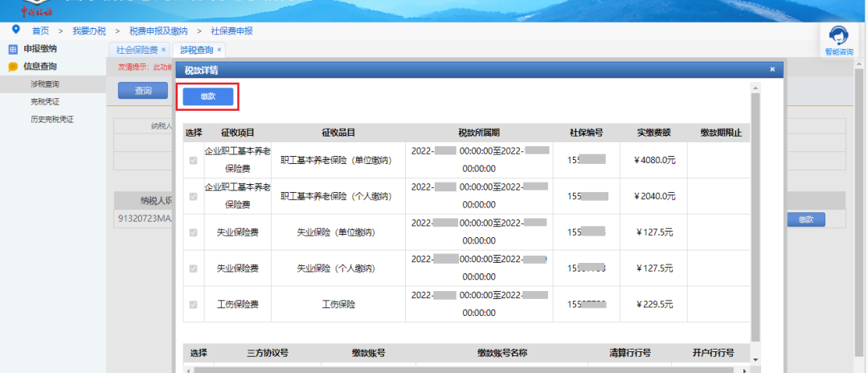Click the 清算行行号 column header
The height and width of the screenshot is (373, 868).
point(630,353)
